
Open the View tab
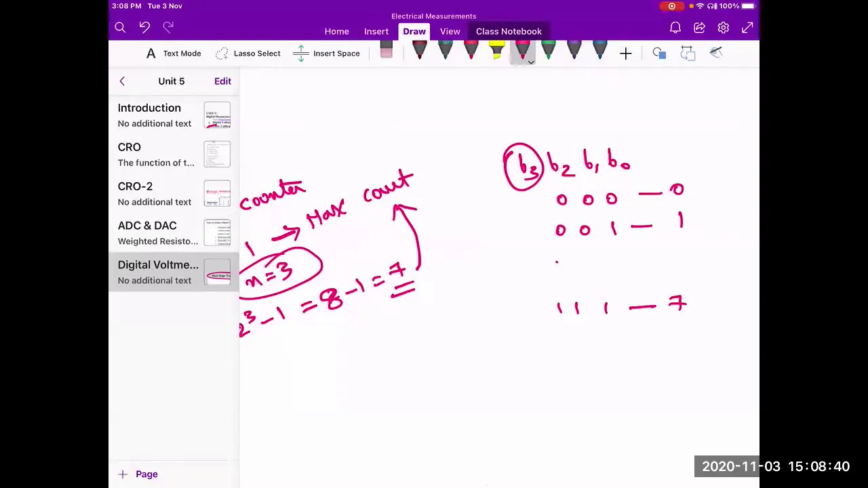450,31
